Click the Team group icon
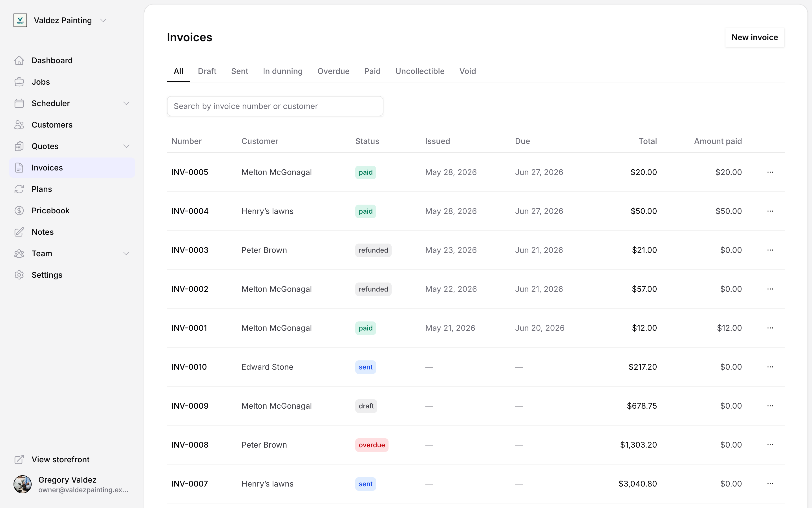This screenshot has width=812, height=508. click(19, 254)
